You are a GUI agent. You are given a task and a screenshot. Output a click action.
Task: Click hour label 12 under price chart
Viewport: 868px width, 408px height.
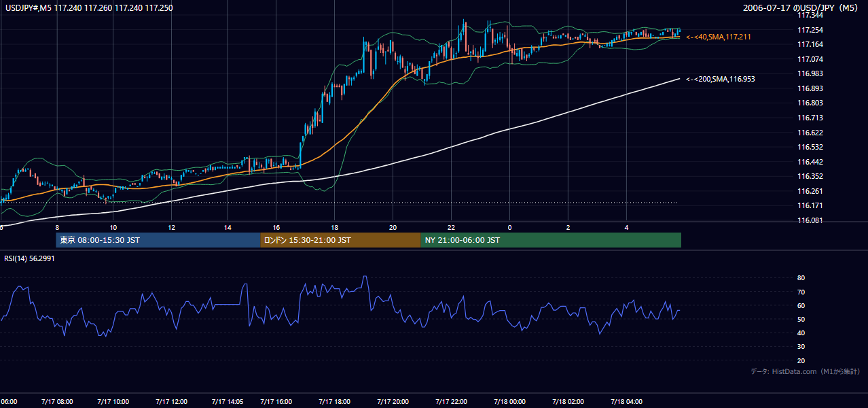pyautogui.click(x=171, y=227)
